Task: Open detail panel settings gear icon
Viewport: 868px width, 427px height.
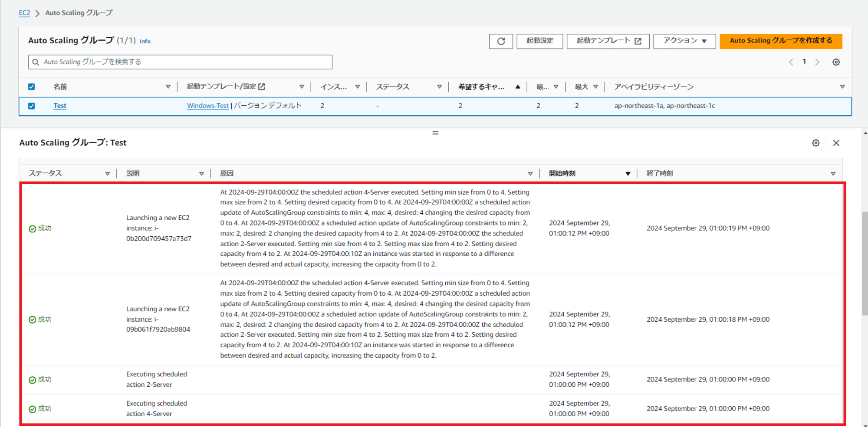Action: (815, 143)
